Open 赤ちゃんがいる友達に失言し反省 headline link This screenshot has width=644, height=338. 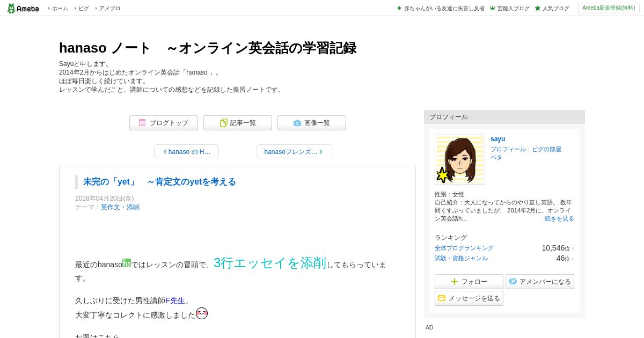point(444,9)
